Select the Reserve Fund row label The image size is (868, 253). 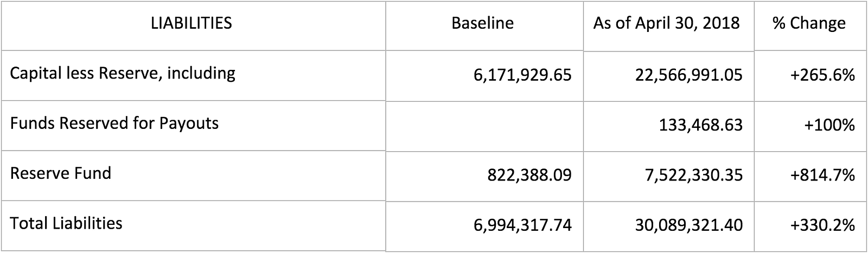(61, 173)
